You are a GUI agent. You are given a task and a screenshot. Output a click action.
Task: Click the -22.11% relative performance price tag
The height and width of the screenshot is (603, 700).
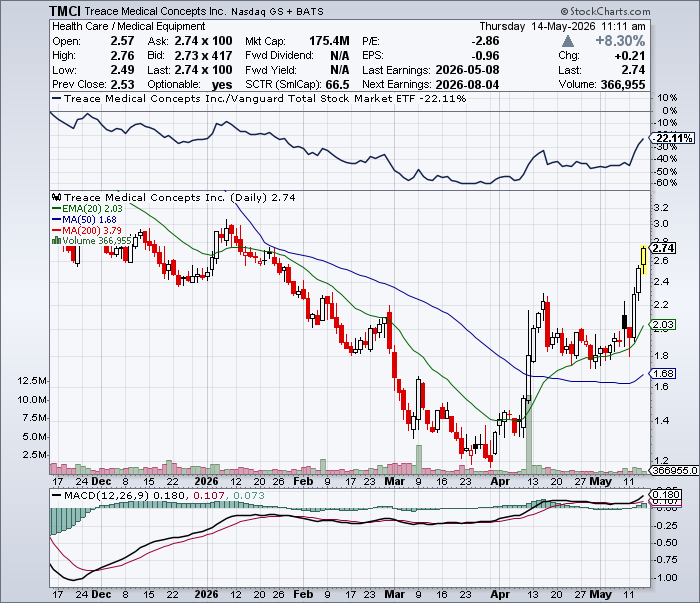pos(673,138)
